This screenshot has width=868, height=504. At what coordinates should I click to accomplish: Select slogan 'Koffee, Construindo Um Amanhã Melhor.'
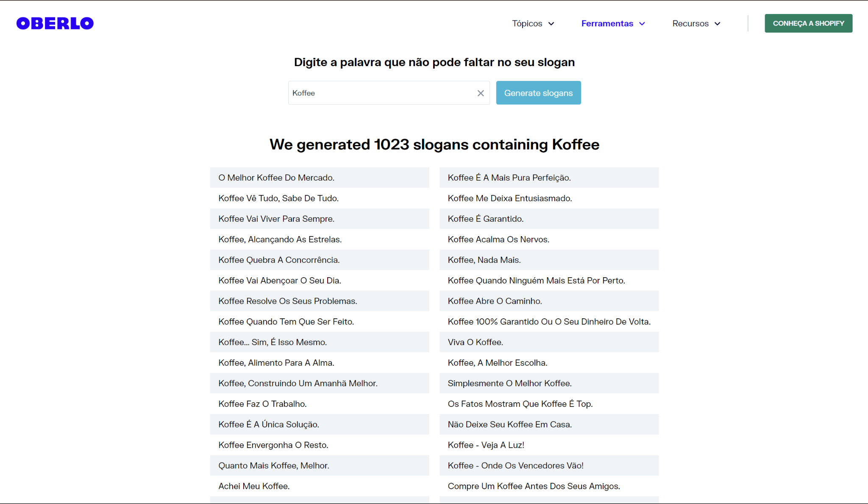[x=320, y=383]
